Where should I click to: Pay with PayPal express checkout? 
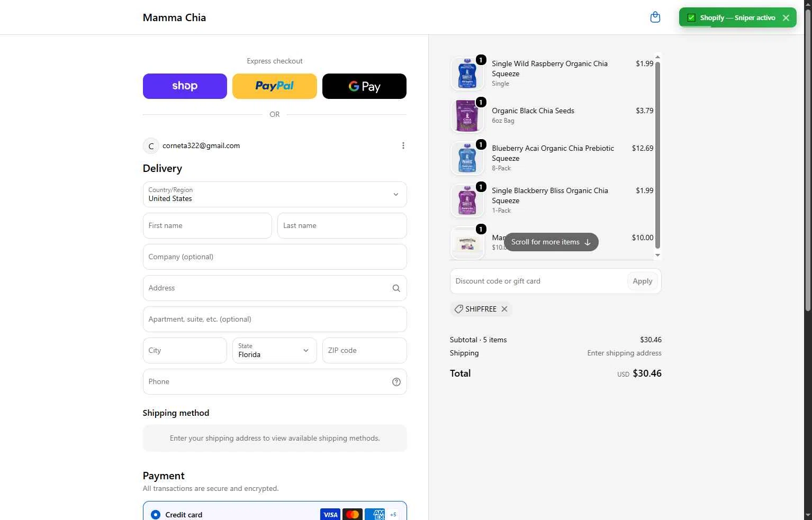275,86
